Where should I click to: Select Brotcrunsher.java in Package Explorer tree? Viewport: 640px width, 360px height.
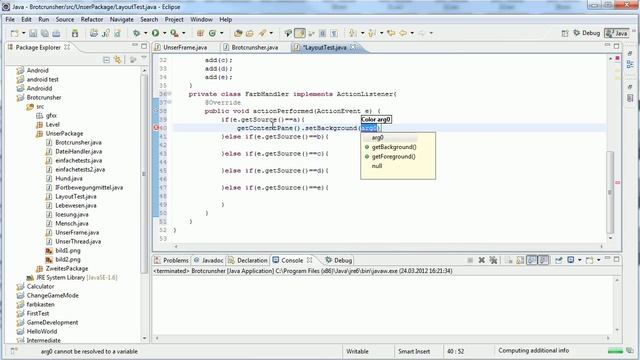point(78,142)
